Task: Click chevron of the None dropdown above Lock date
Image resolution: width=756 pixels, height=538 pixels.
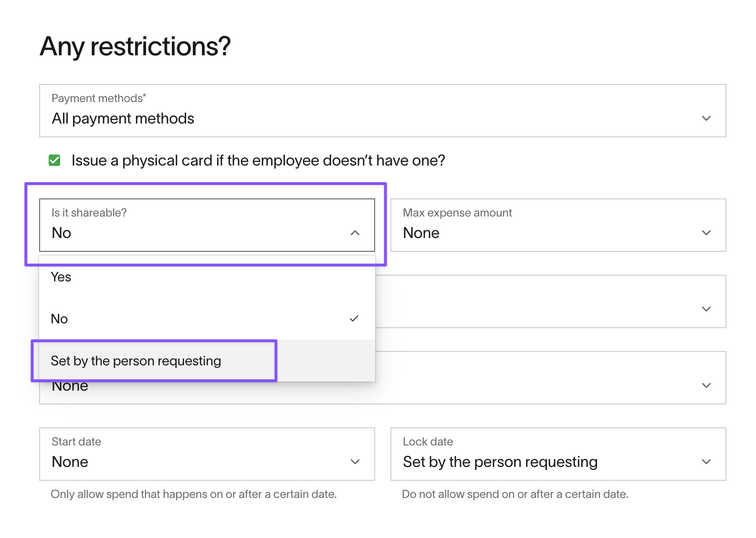Action: pyautogui.click(x=706, y=385)
